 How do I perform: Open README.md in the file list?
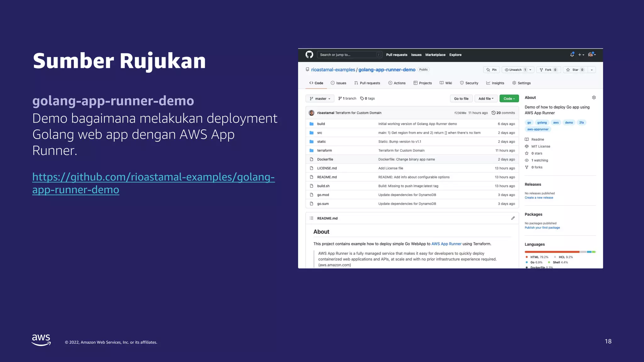(x=327, y=177)
